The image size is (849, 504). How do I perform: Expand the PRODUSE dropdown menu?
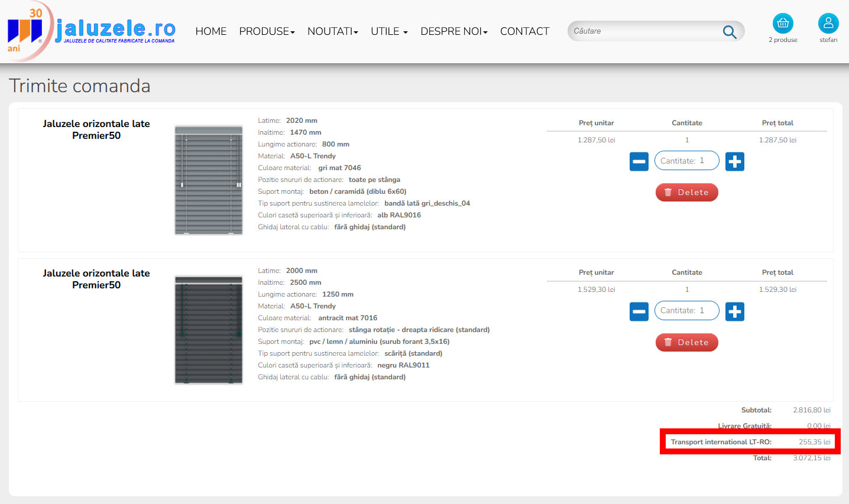pyautogui.click(x=267, y=31)
